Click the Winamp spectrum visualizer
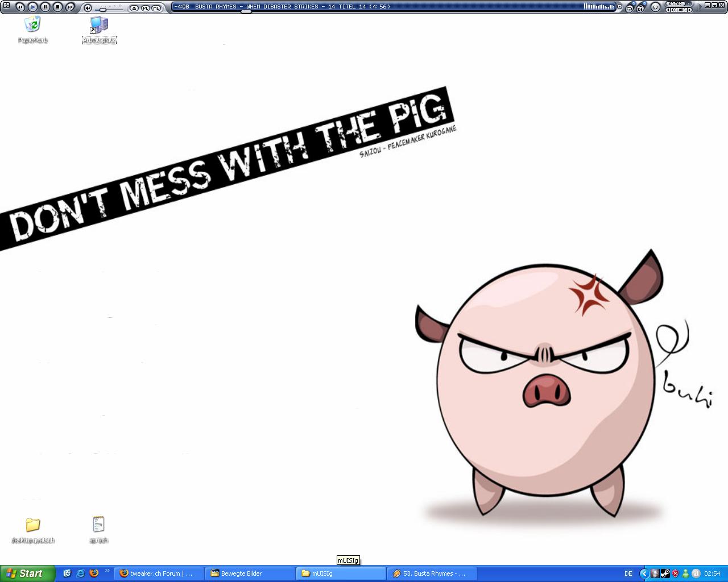Viewport: 728px width, 582px height. (599, 7)
